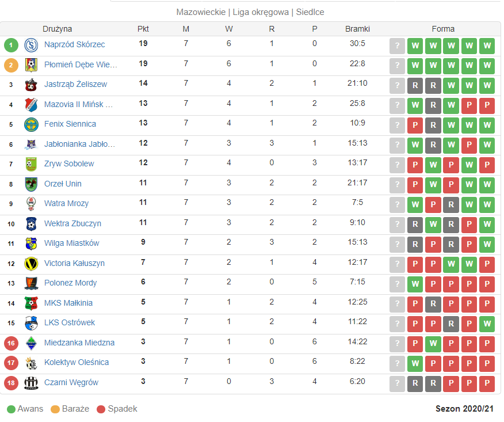Click the Jastrząb Żeliszew team logo
Viewport: 504px width, 422px height.
pyautogui.click(x=31, y=85)
